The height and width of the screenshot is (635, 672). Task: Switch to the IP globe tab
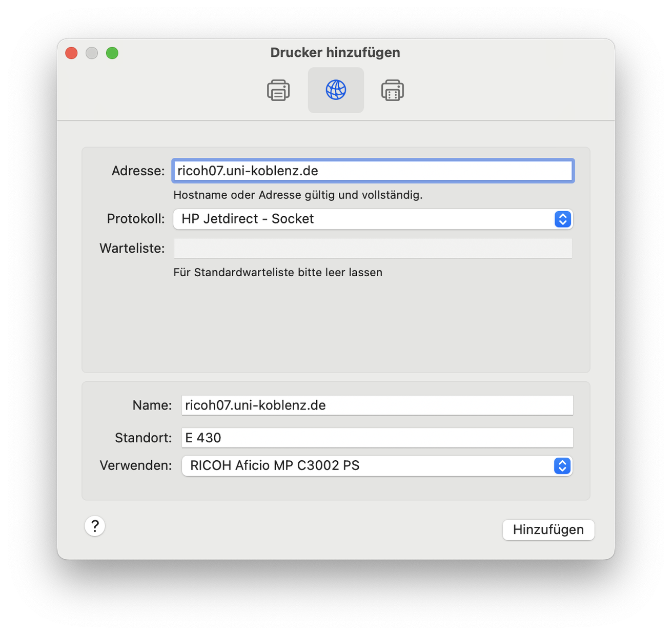click(x=336, y=90)
